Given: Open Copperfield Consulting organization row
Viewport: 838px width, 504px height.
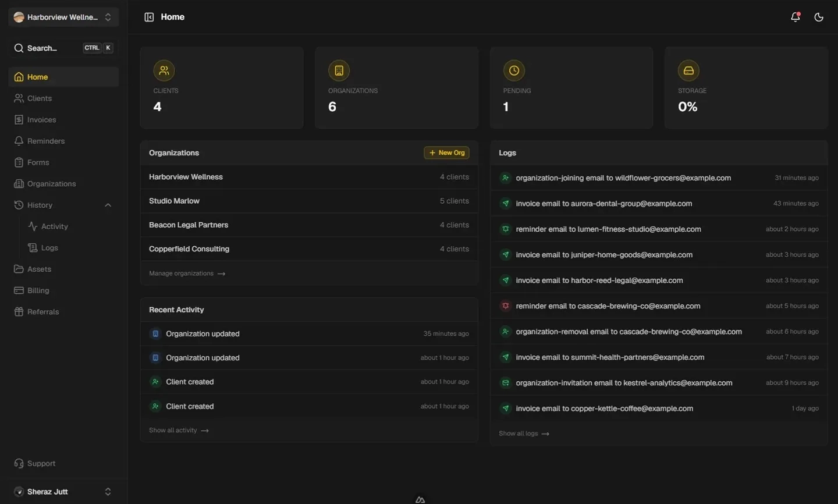Looking at the screenshot, I should (309, 249).
